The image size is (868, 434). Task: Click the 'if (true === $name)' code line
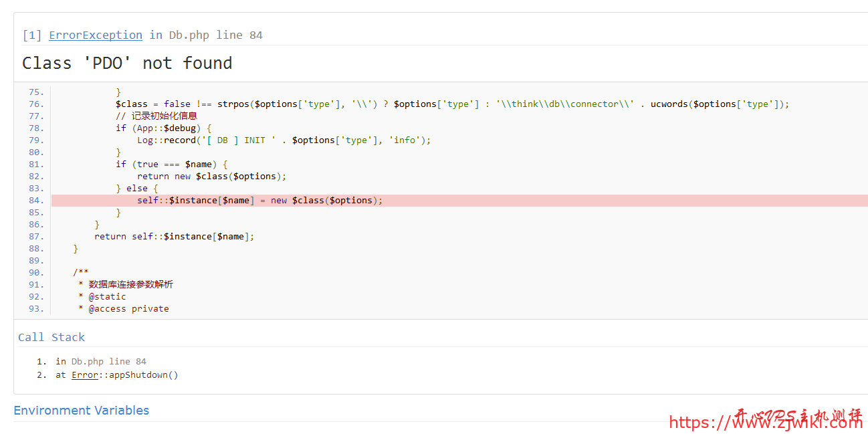pos(172,165)
